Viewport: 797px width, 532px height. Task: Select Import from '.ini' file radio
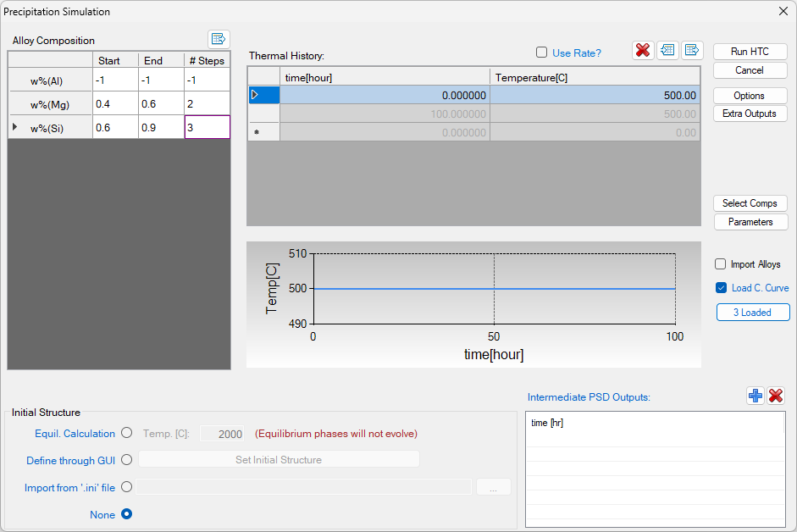click(127, 487)
